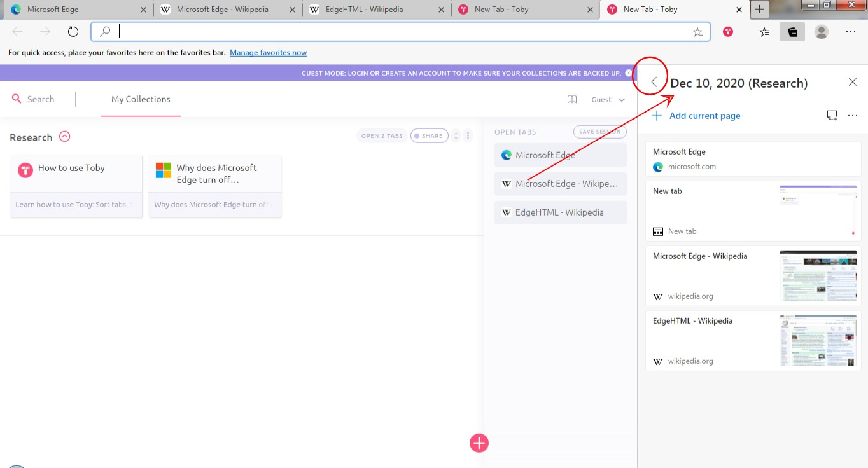This screenshot has height=468, width=868.
Task: Click the Toby Search field
Action: [41, 99]
